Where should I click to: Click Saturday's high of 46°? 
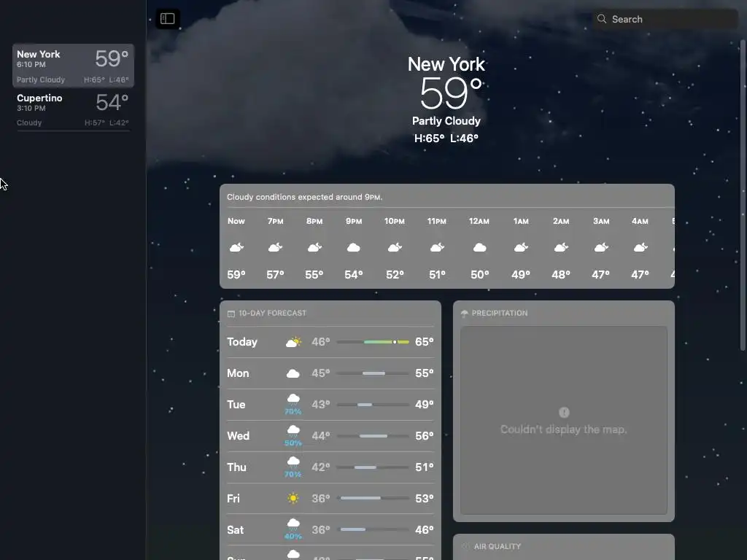coord(424,530)
